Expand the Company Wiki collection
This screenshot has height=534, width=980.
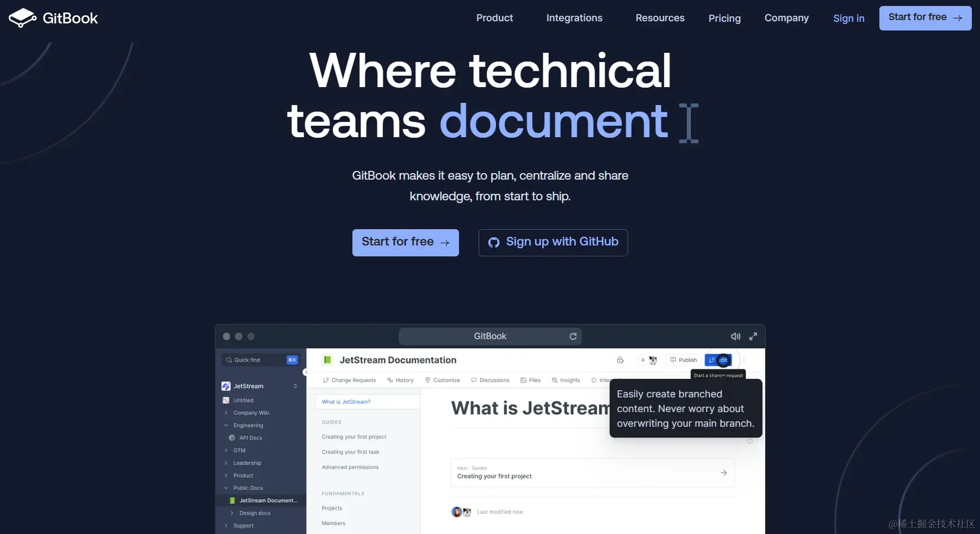coord(226,413)
